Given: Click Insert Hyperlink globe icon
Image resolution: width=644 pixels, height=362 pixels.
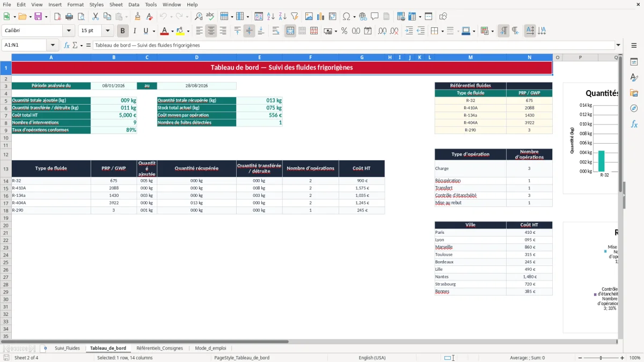Looking at the screenshot, I should click(x=363, y=17).
